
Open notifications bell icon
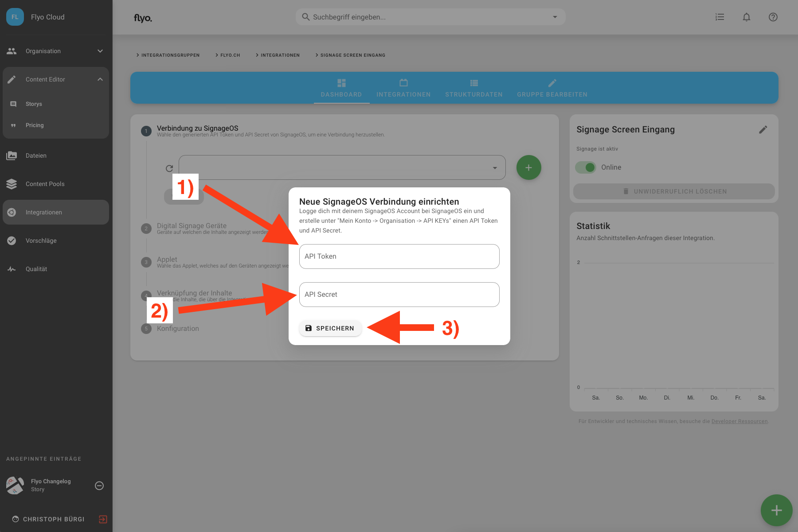click(x=747, y=17)
